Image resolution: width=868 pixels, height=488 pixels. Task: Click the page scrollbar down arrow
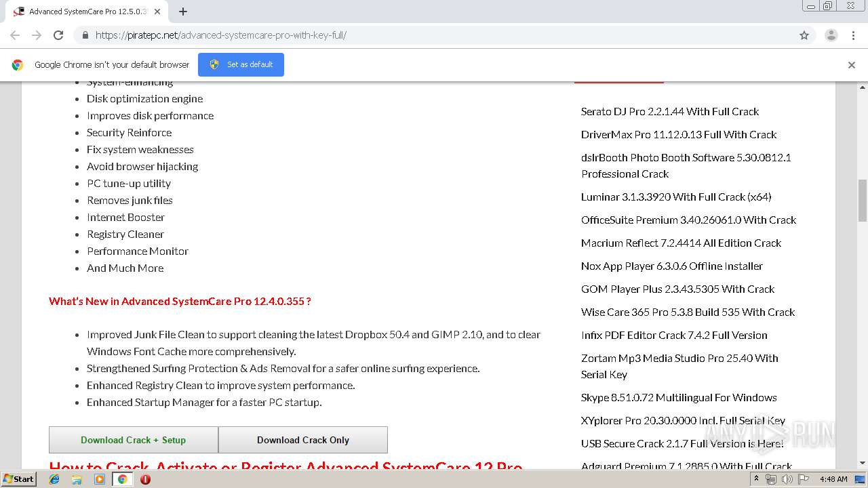click(x=863, y=464)
